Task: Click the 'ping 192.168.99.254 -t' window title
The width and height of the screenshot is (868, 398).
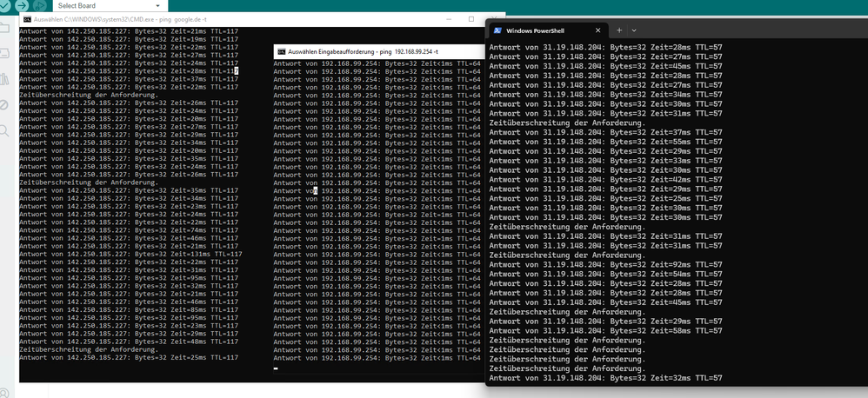Action: (x=364, y=51)
